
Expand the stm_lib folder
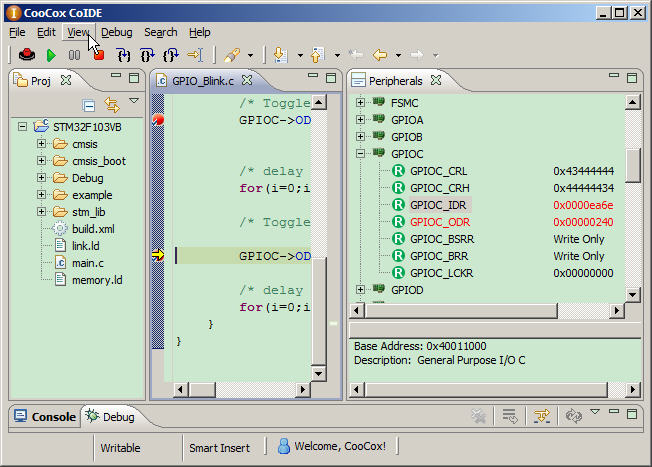(41, 212)
